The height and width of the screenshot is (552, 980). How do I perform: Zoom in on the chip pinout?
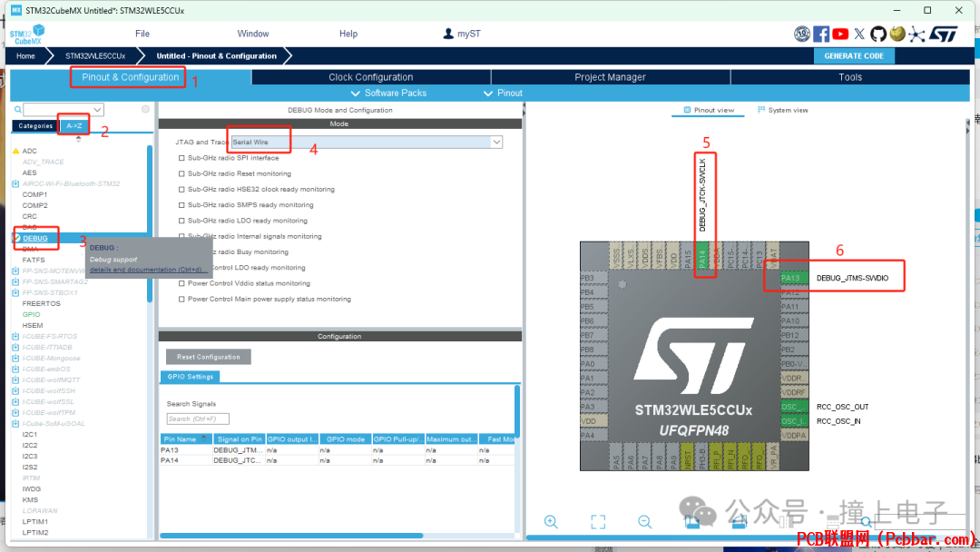(x=551, y=521)
